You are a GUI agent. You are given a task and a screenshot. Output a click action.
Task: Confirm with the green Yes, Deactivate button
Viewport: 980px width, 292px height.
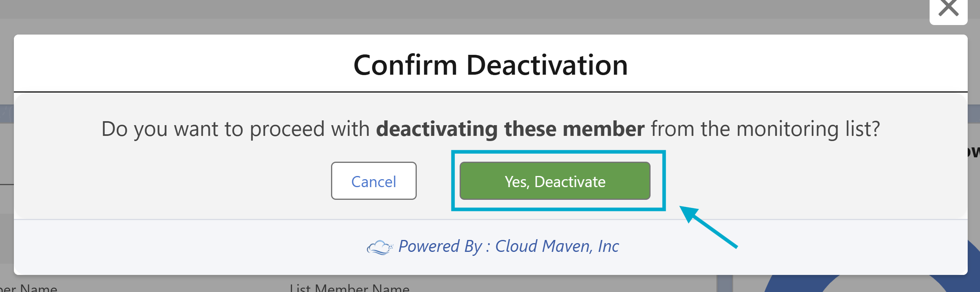(x=555, y=181)
